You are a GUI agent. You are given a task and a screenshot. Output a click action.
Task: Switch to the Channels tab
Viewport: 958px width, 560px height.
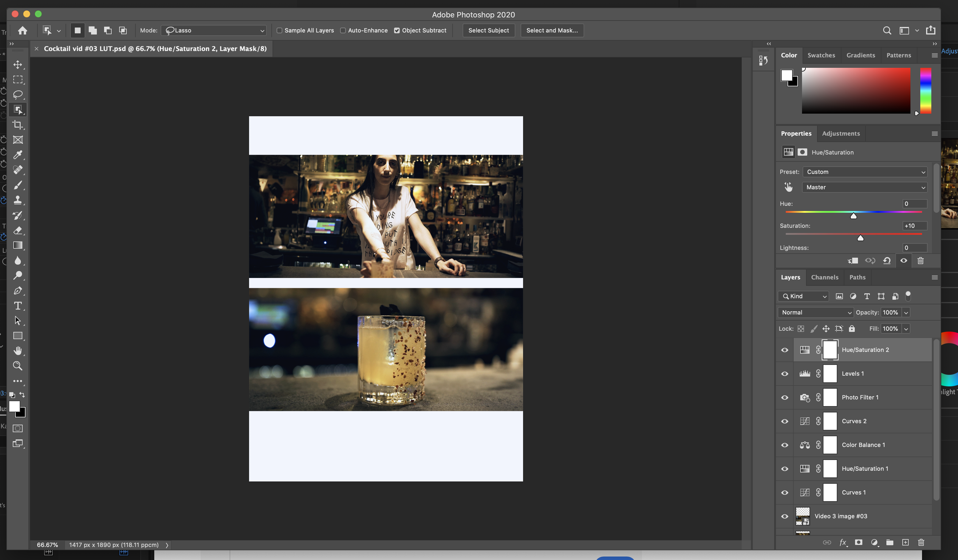(x=825, y=277)
